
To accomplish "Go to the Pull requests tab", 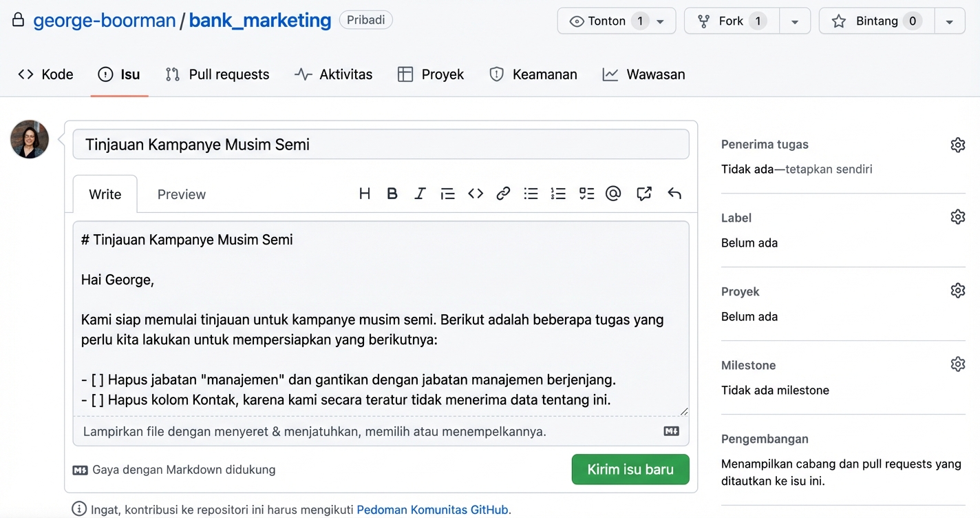I will coord(217,74).
